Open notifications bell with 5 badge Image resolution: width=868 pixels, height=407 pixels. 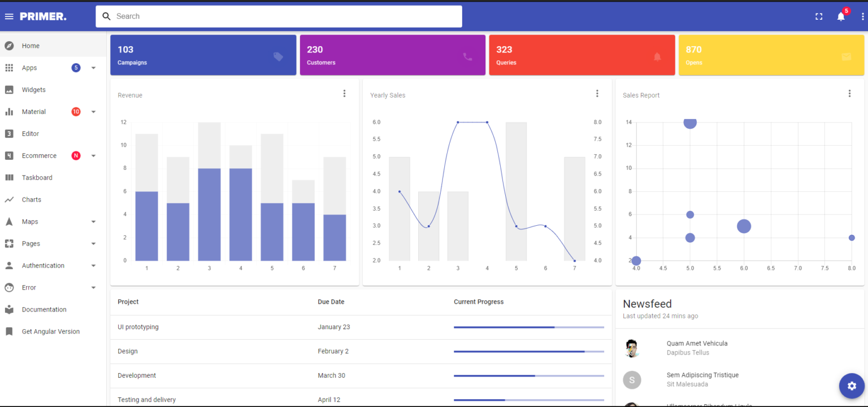(841, 16)
